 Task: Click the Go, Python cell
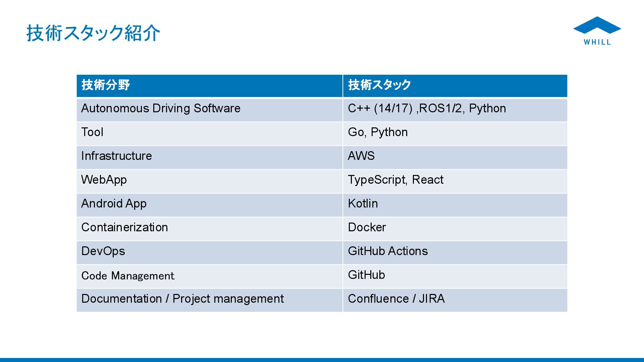pyautogui.click(x=378, y=132)
